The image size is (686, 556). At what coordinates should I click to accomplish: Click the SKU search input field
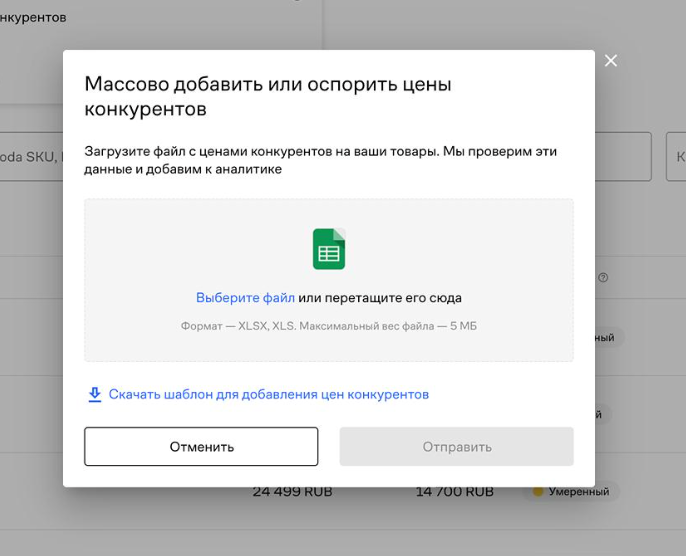(32, 157)
